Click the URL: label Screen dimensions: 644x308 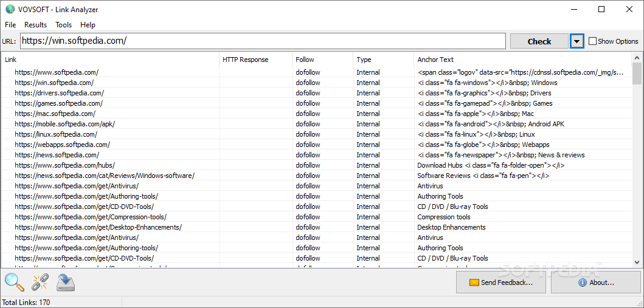9,41
